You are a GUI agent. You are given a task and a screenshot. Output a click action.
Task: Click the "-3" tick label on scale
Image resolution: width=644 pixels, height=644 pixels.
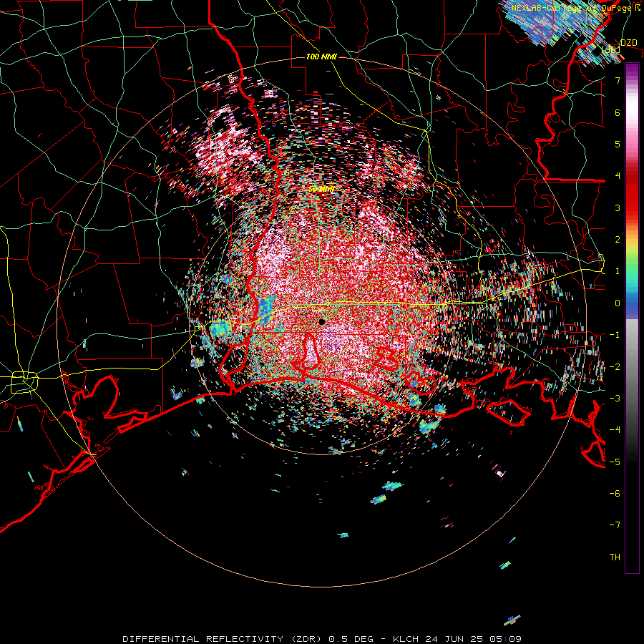pyautogui.click(x=615, y=399)
